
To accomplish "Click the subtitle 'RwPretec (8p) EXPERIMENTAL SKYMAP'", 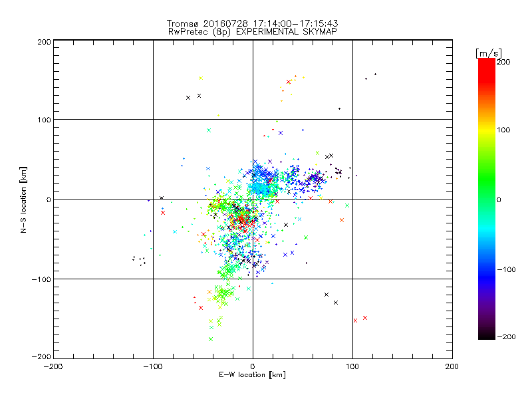I will pyautogui.click(x=253, y=32).
